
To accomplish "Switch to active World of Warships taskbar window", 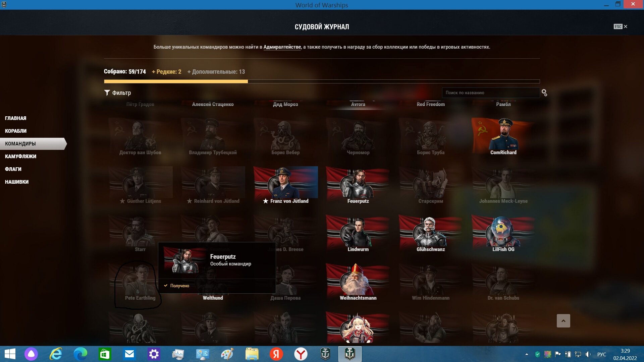I will (350, 354).
